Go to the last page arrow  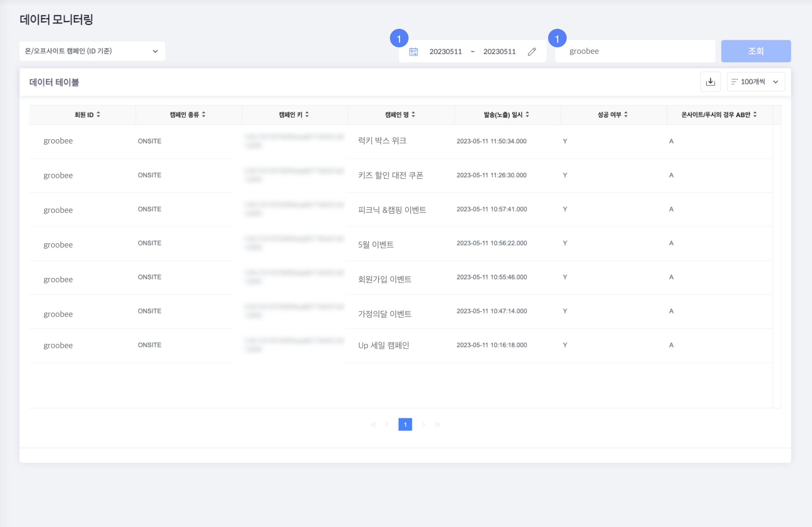click(437, 424)
